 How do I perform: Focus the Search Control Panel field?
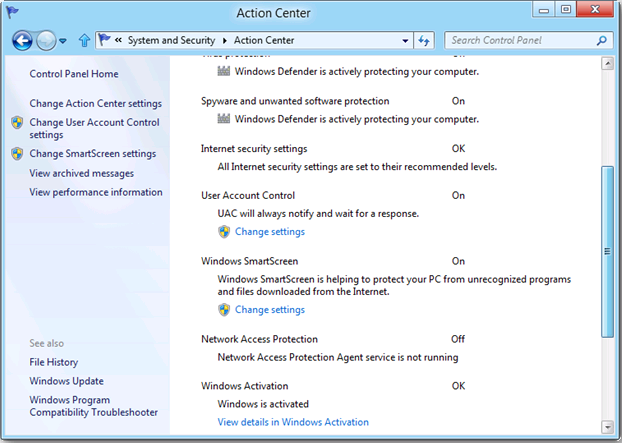[x=528, y=40]
